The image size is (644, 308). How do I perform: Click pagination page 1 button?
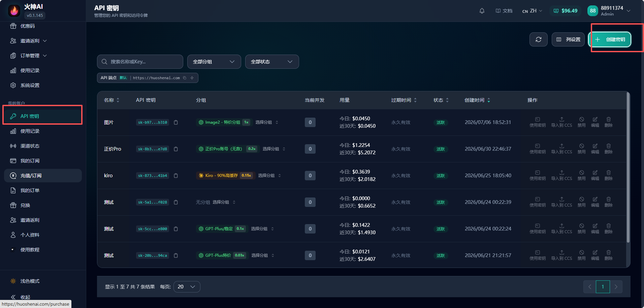click(603, 287)
